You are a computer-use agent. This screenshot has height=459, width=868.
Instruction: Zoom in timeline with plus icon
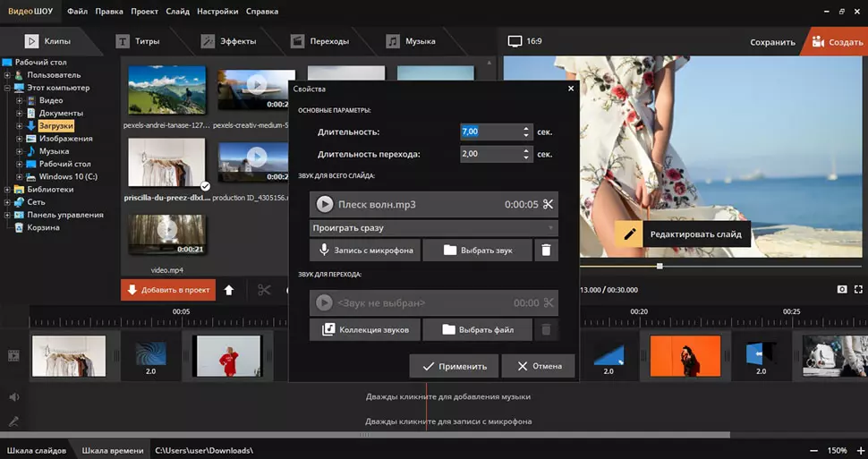pyautogui.click(x=858, y=450)
